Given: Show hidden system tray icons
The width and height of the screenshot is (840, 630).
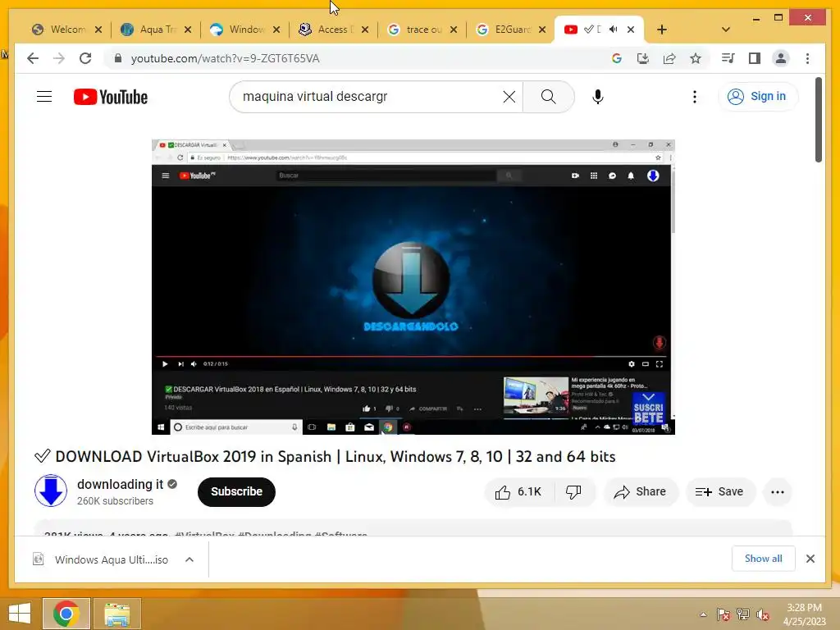Looking at the screenshot, I should (x=703, y=614).
